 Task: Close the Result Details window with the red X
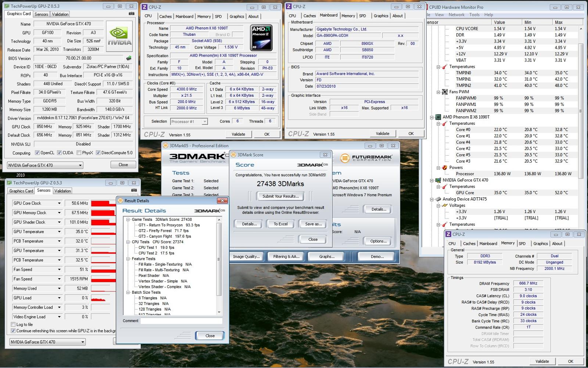click(x=222, y=201)
